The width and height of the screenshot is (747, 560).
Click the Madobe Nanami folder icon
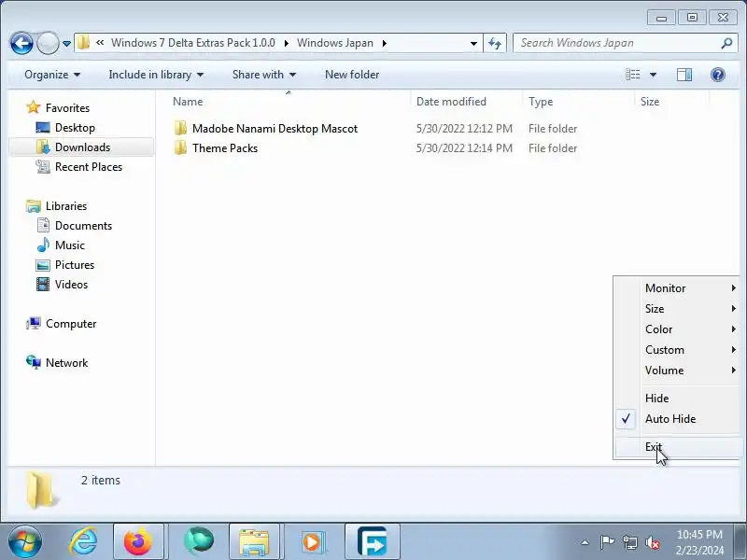pos(180,129)
